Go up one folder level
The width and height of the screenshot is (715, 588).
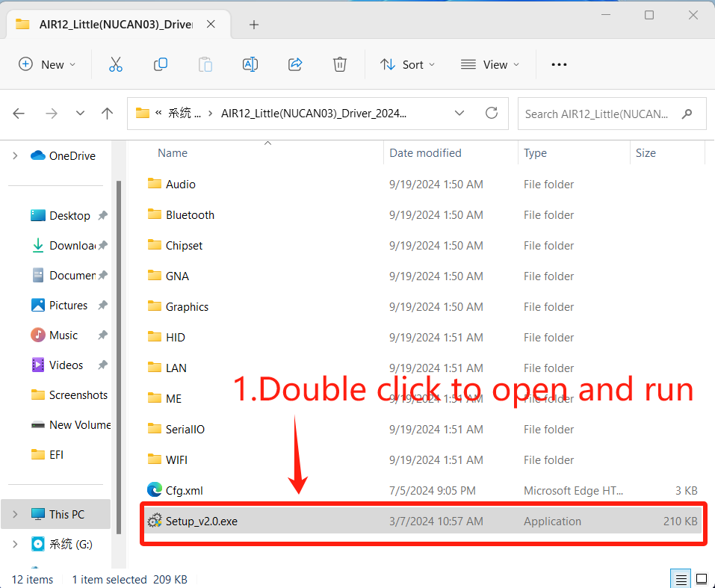click(108, 114)
